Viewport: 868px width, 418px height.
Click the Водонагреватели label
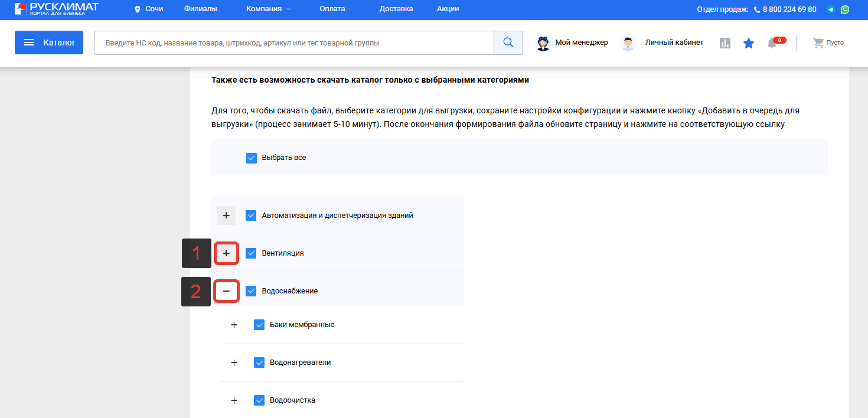[301, 363]
